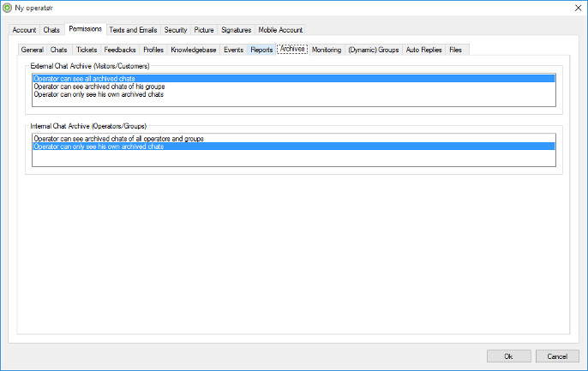Switch to the Signatures tab
Screen dimensions: 588x371
[237, 30]
